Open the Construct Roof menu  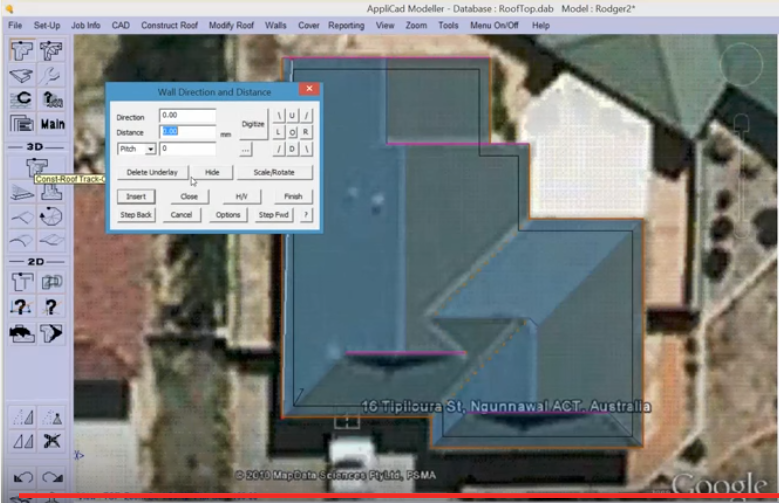point(169,25)
